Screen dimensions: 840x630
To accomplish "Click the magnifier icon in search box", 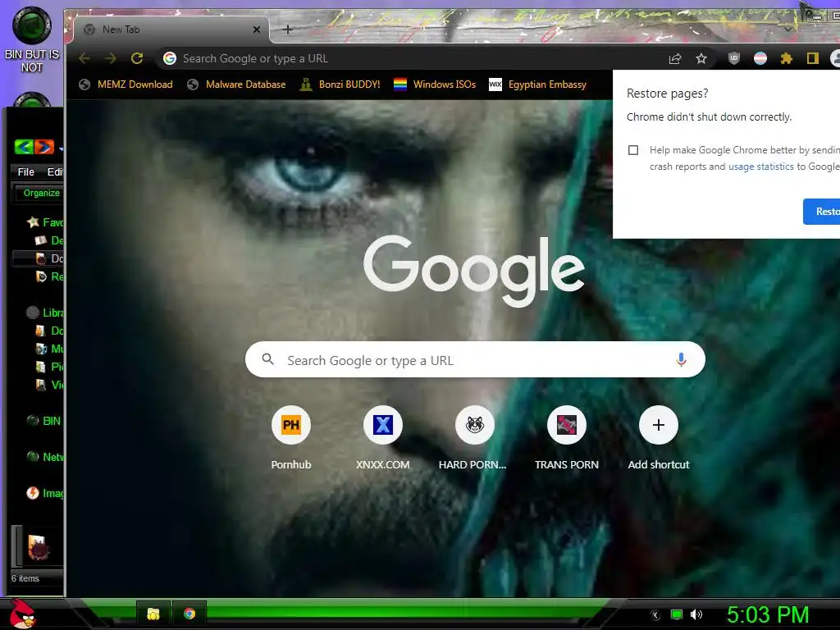I will pyautogui.click(x=268, y=359).
